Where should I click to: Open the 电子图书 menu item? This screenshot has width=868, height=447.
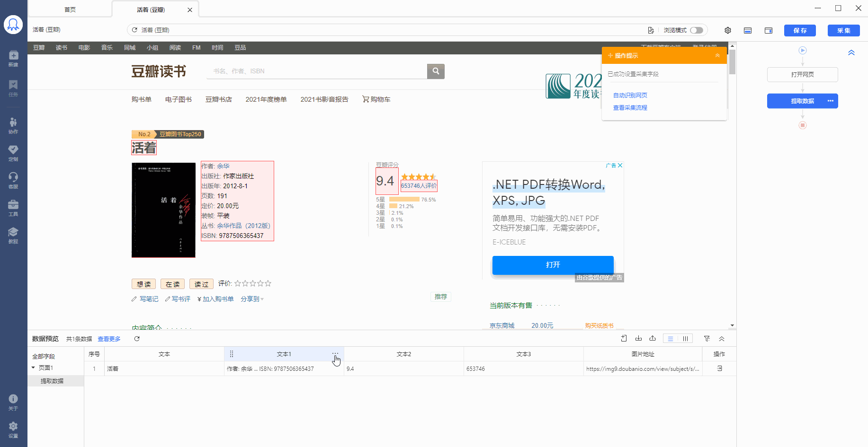click(x=179, y=99)
